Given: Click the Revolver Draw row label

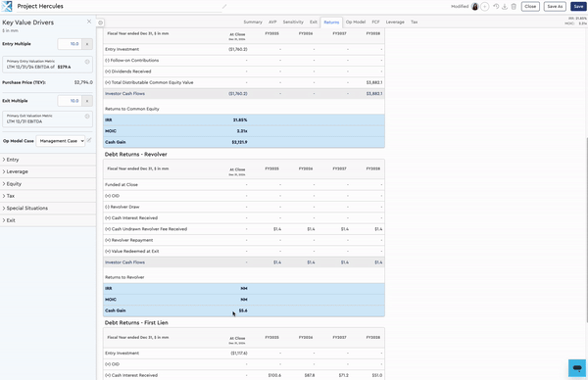Looking at the screenshot, I should [x=122, y=207].
